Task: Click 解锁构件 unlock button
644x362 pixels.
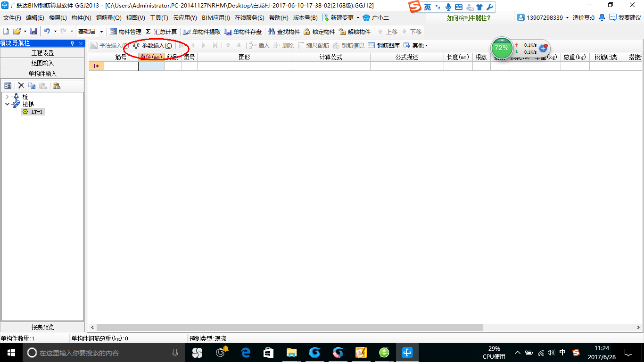Action: (355, 32)
